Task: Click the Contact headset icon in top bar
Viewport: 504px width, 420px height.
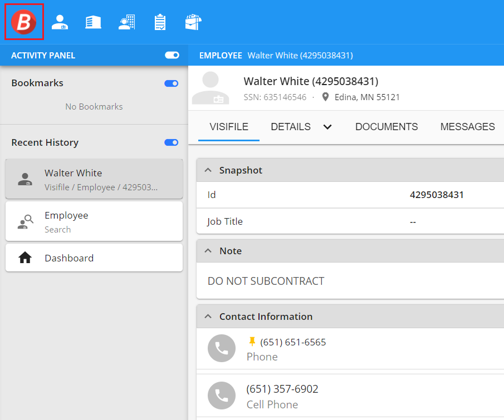Action: [126, 22]
